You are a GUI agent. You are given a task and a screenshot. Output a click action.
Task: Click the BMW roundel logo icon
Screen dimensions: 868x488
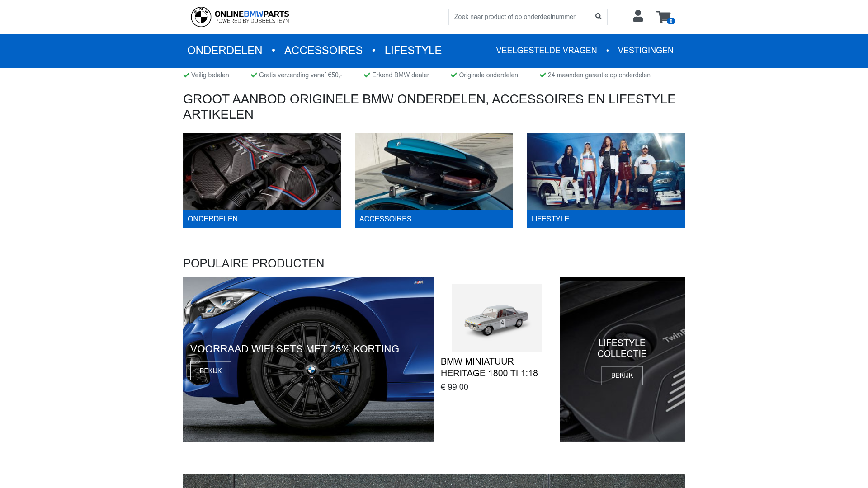pyautogui.click(x=201, y=17)
